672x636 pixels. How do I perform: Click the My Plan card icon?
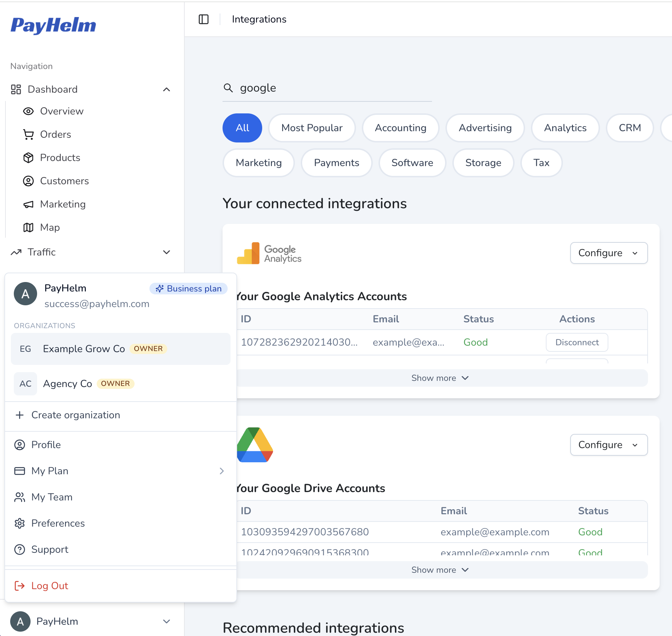[x=20, y=471]
